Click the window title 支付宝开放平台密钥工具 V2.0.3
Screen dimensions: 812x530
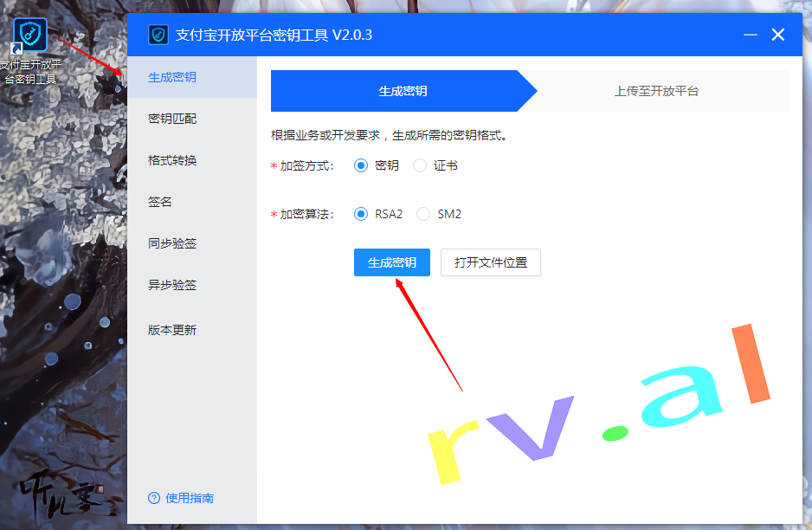pyautogui.click(x=274, y=35)
